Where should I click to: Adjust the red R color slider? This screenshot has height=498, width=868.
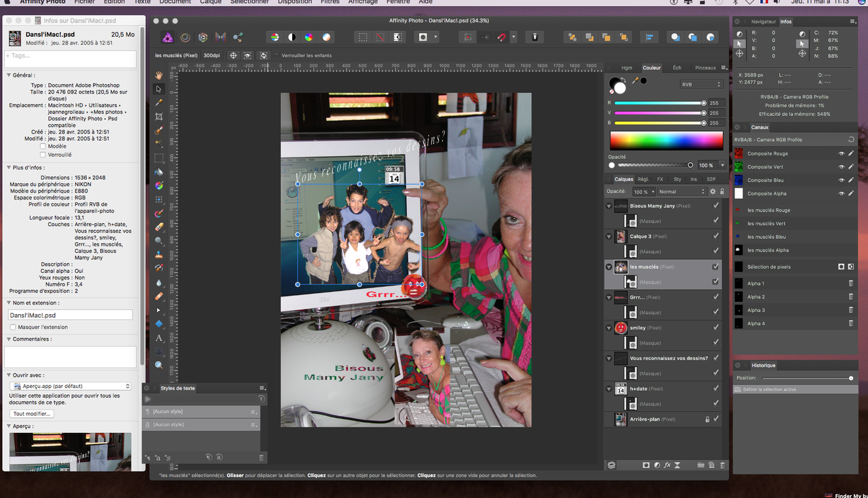click(659, 103)
